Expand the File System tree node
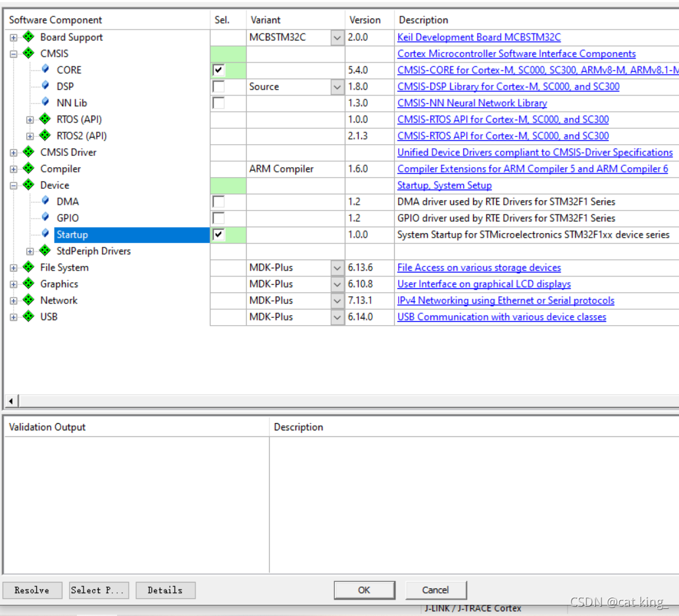Screen dimensions: 679x616 13,268
